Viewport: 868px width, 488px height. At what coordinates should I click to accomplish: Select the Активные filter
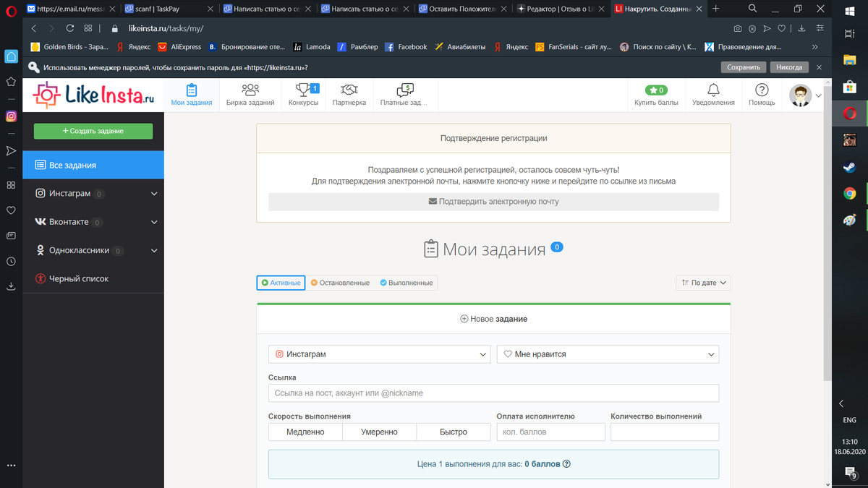281,283
